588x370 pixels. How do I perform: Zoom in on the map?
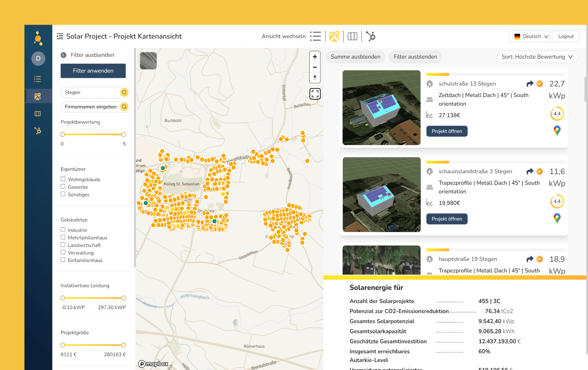pos(315,57)
